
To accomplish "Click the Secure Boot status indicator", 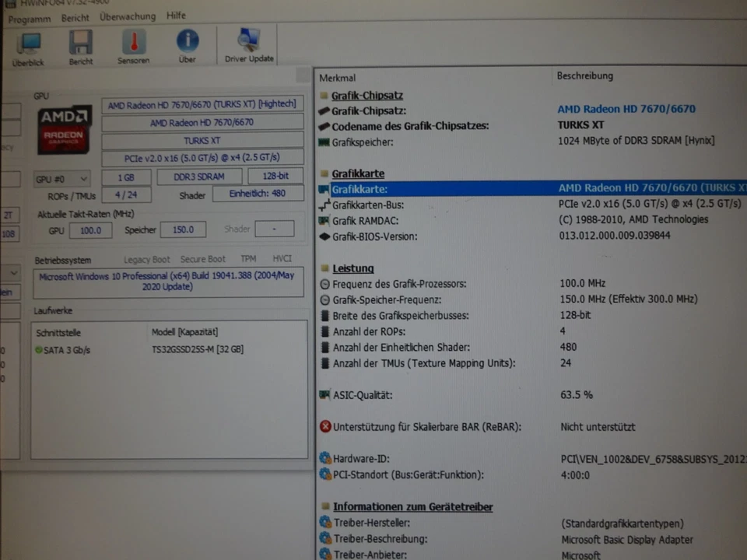I will pos(202,259).
